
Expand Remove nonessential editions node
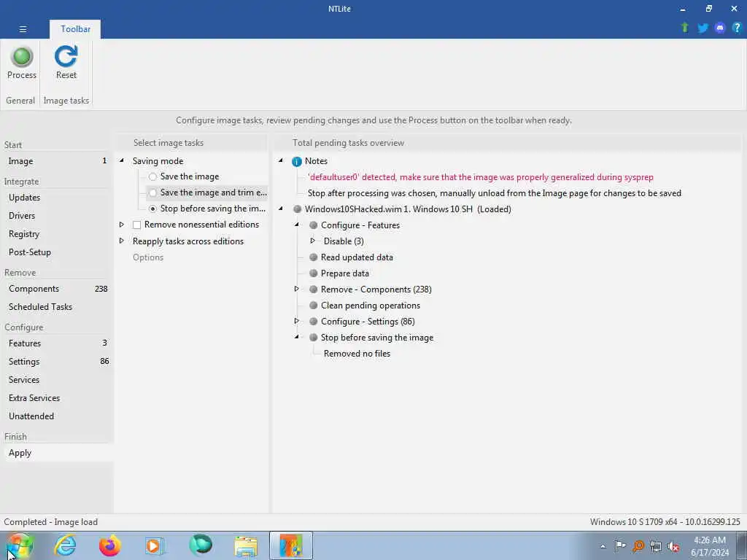[x=122, y=225]
